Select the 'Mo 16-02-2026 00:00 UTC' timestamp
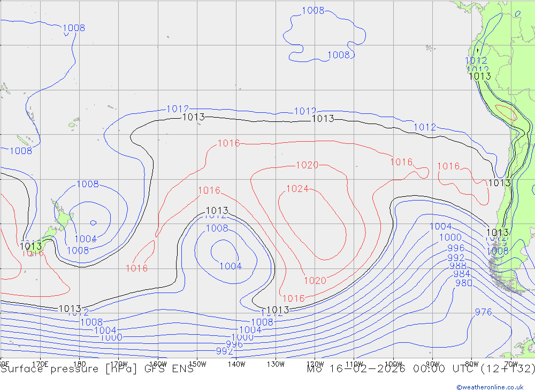Viewport: 535px width, 392px height. coord(392,369)
